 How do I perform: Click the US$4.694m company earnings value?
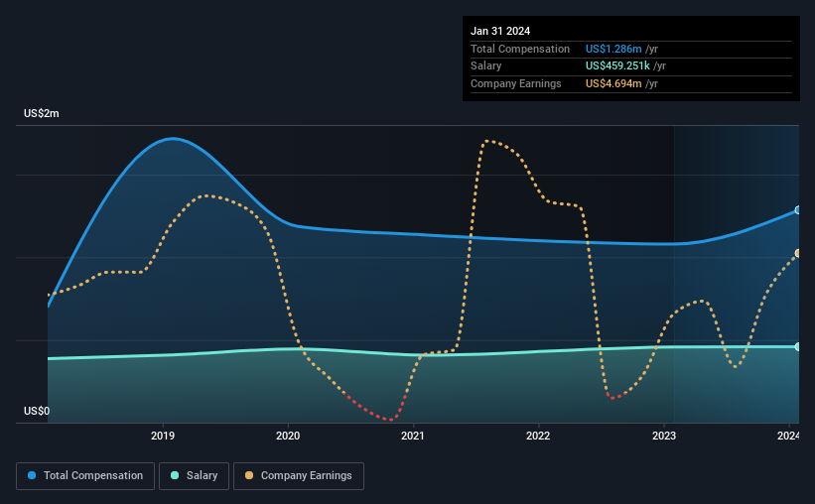[x=613, y=83]
